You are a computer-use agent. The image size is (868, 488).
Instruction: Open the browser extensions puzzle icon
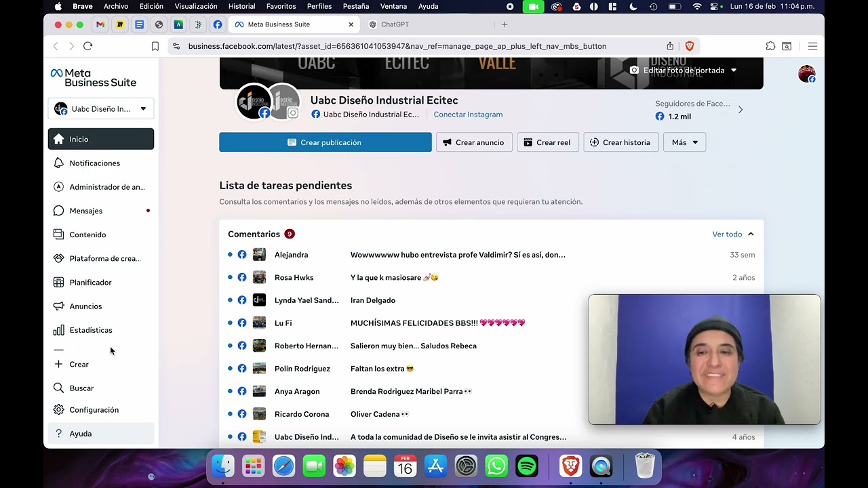click(770, 46)
